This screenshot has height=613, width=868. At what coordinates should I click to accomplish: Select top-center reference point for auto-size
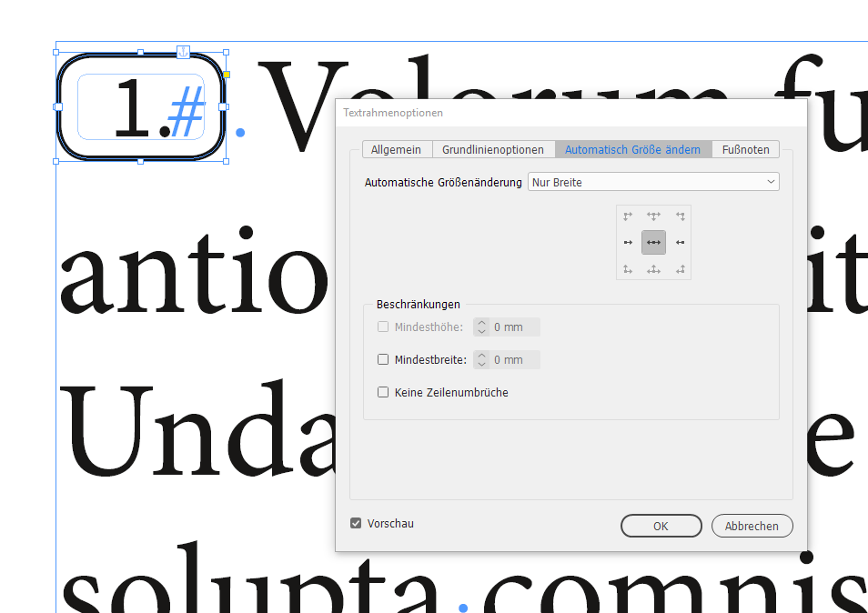pyautogui.click(x=654, y=216)
